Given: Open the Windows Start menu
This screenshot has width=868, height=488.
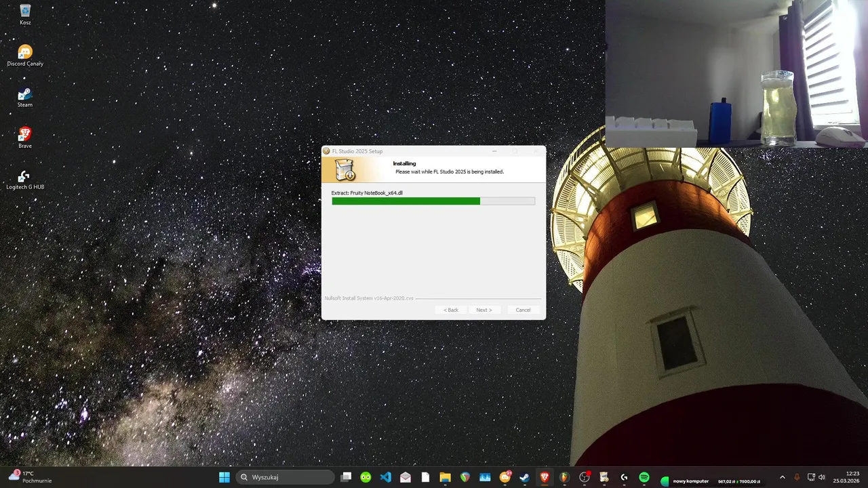Looking at the screenshot, I should 224,477.
